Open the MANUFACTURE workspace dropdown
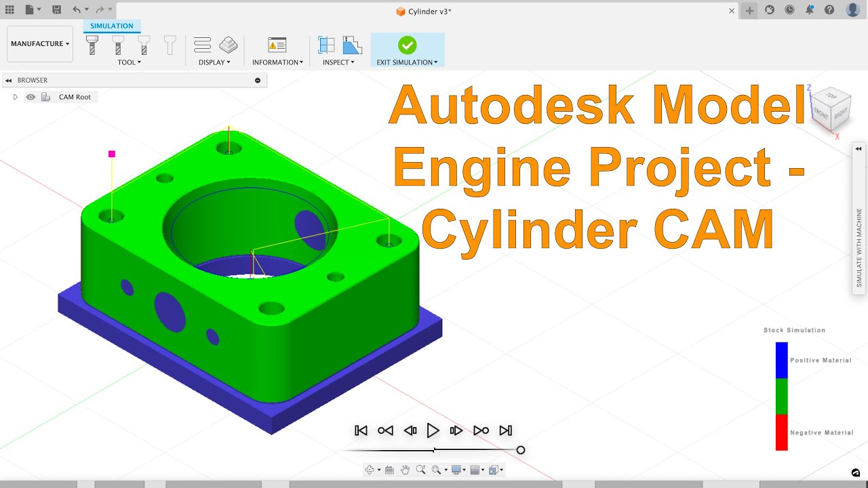This screenshot has width=868, height=488. pos(40,43)
